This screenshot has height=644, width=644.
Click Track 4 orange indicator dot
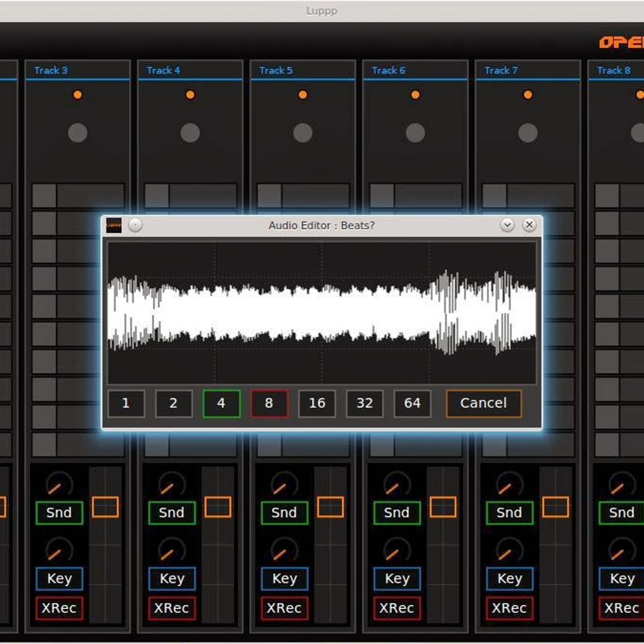click(190, 95)
